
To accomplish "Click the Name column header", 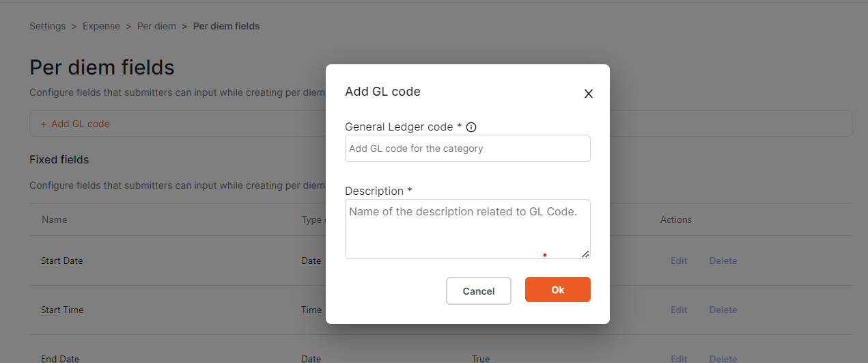I will click(x=55, y=219).
